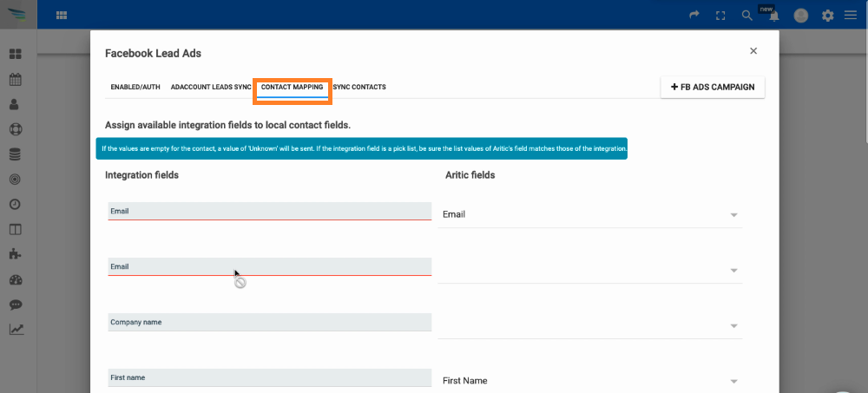868x393 pixels.
Task: Click 'Assign available integration fields' heading
Action: coord(227,125)
